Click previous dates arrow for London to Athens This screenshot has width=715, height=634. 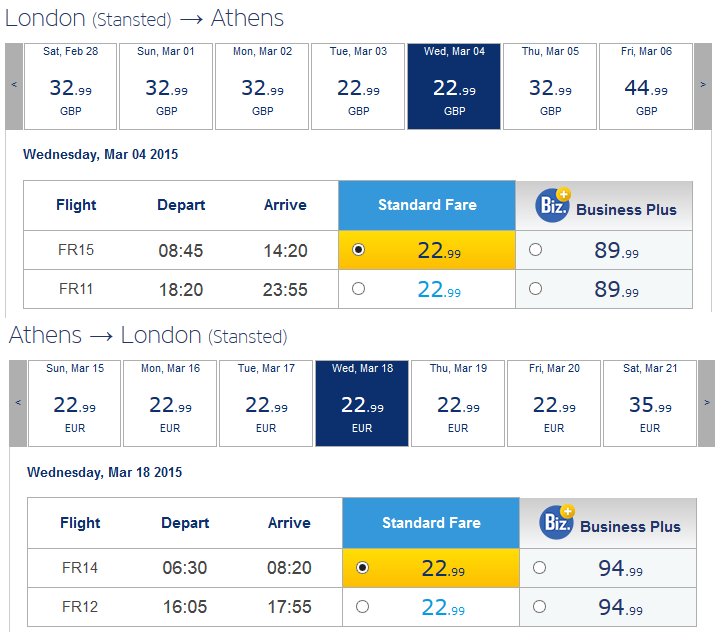pos(14,86)
